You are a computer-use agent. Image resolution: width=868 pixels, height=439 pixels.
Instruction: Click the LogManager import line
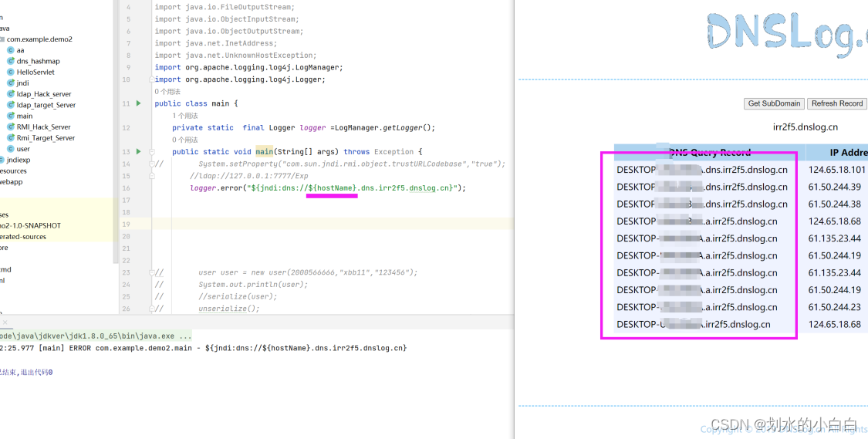point(249,68)
